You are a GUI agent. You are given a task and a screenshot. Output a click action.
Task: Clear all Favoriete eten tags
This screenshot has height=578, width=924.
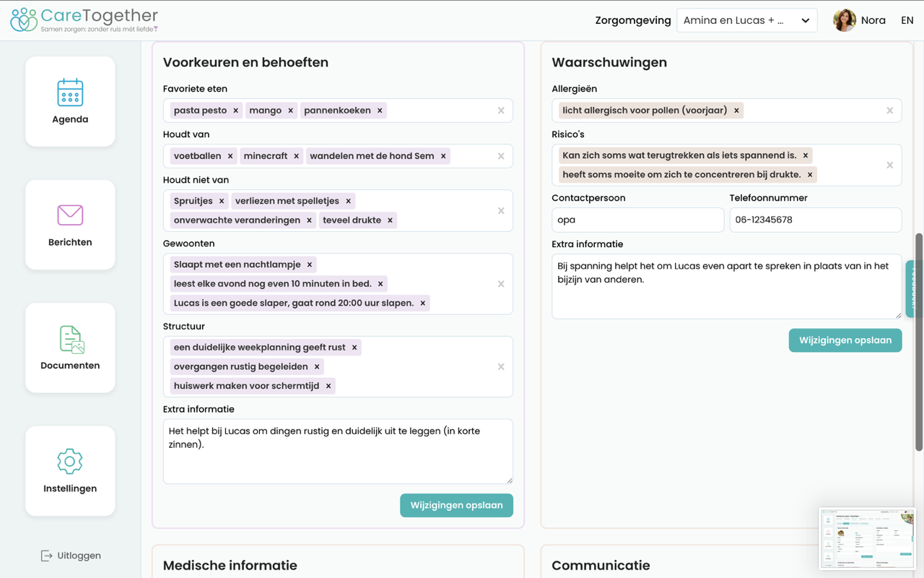[x=501, y=111]
